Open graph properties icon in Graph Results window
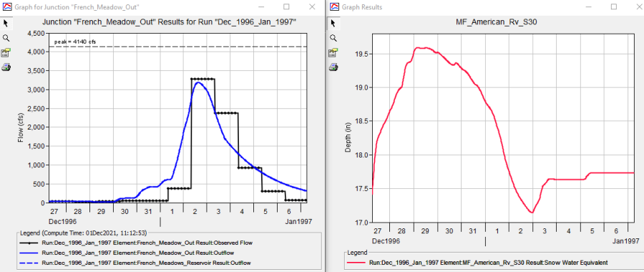 pyautogui.click(x=333, y=52)
